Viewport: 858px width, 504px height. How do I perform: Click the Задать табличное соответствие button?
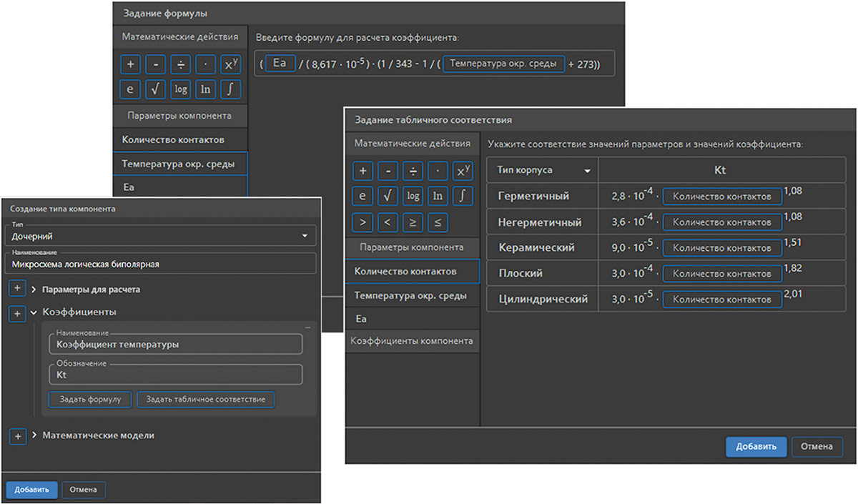205,399
